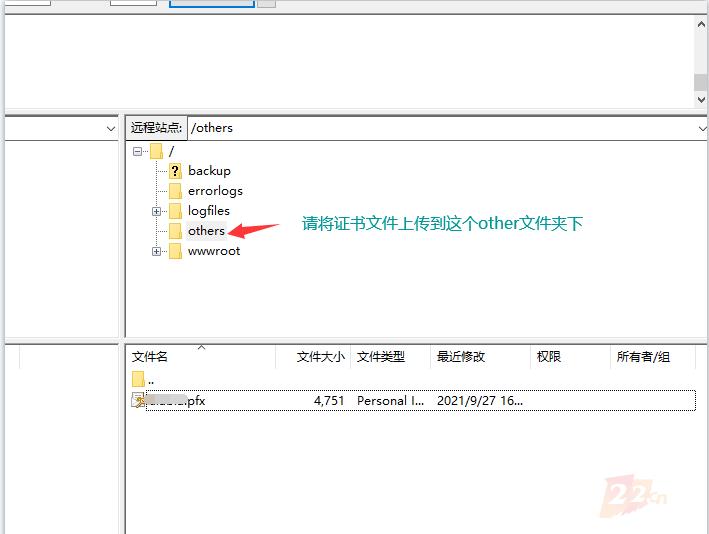Click the '..' parent directory row

tap(413, 379)
